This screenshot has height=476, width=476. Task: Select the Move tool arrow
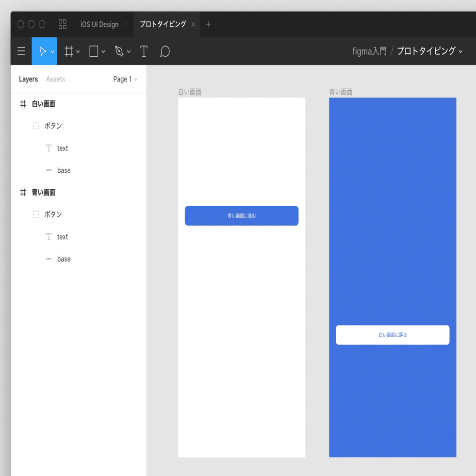click(43, 51)
